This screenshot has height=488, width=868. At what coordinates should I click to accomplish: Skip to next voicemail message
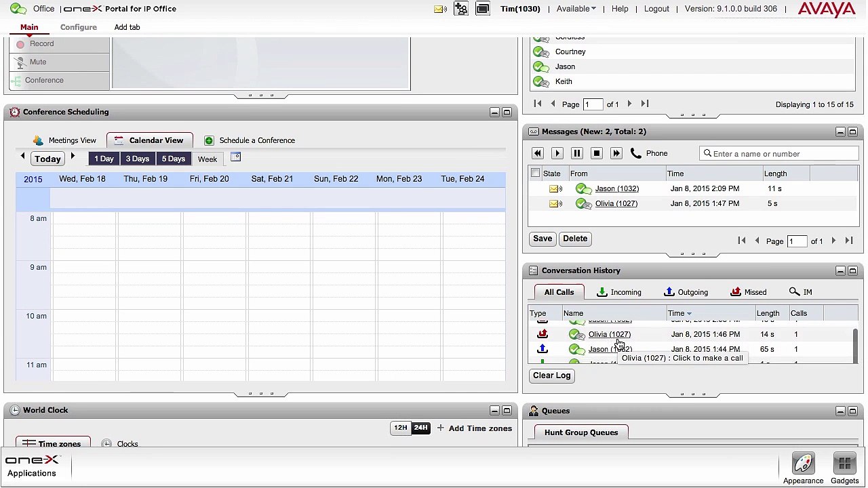click(x=616, y=154)
